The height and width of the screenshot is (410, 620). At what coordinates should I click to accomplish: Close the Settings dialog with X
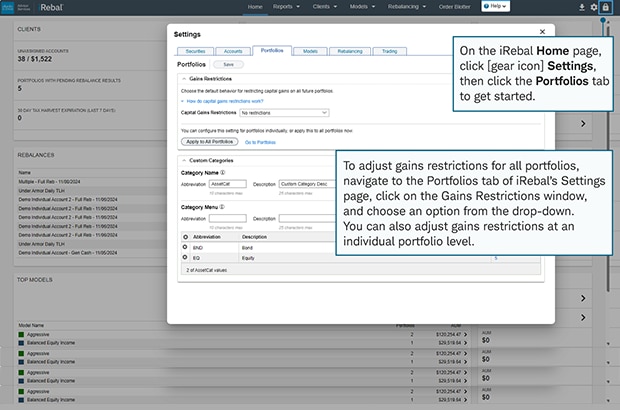point(542,32)
